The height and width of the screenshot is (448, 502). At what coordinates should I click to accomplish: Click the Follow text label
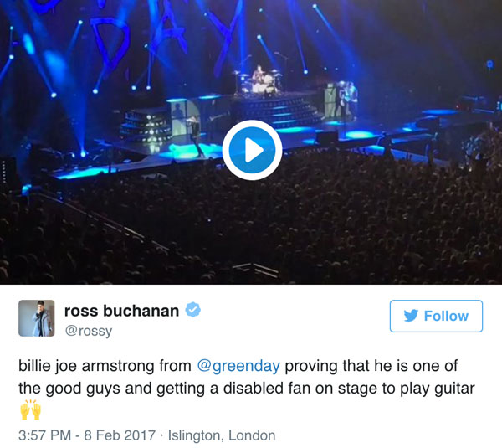(446, 316)
